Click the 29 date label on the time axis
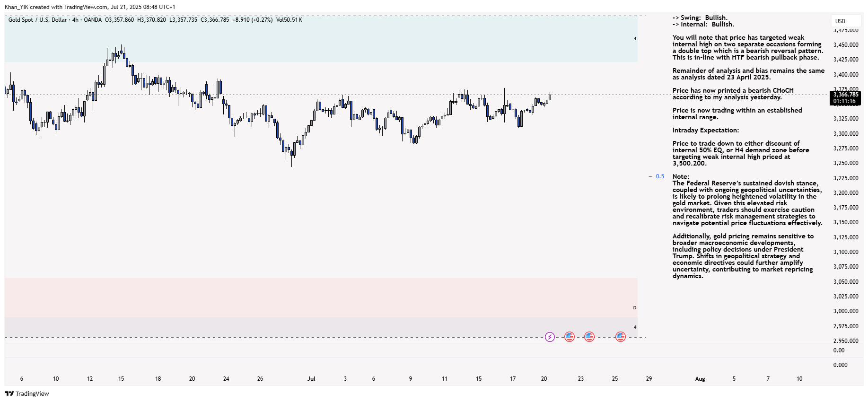The width and height of the screenshot is (868, 402). pos(649,379)
